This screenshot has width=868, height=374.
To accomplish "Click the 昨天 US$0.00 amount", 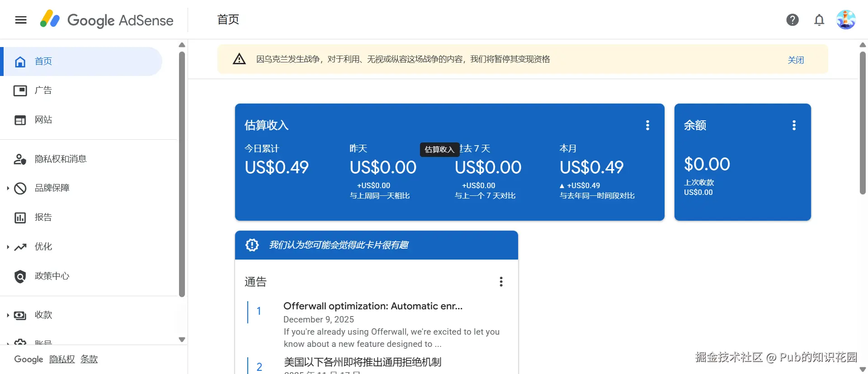I will click(383, 168).
